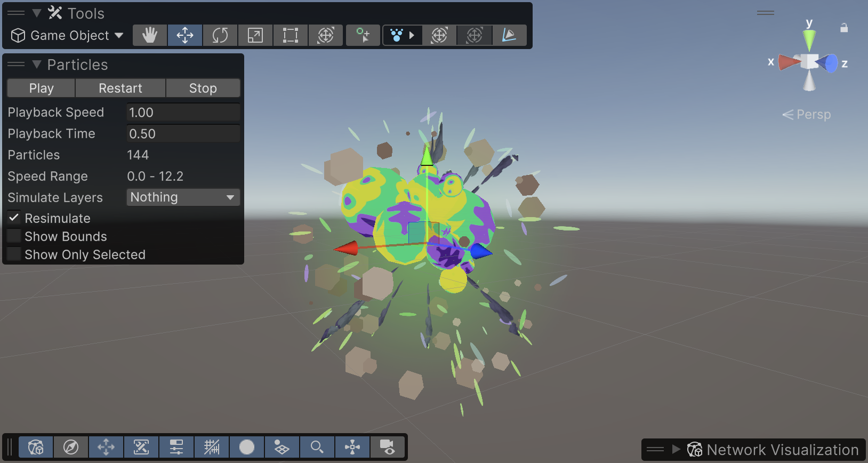Open the Simulate Layers Nothing dropdown
The image size is (868, 463).
tap(183, 197)
